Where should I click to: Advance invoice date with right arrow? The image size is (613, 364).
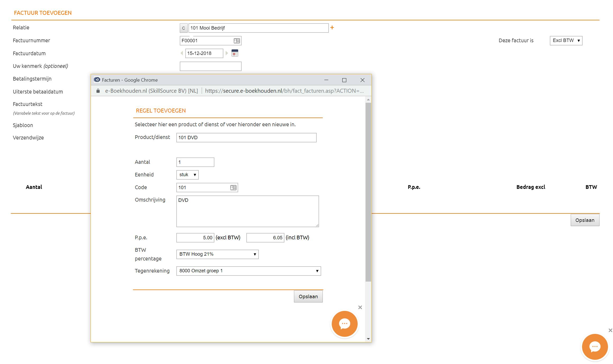pos(227,53)
